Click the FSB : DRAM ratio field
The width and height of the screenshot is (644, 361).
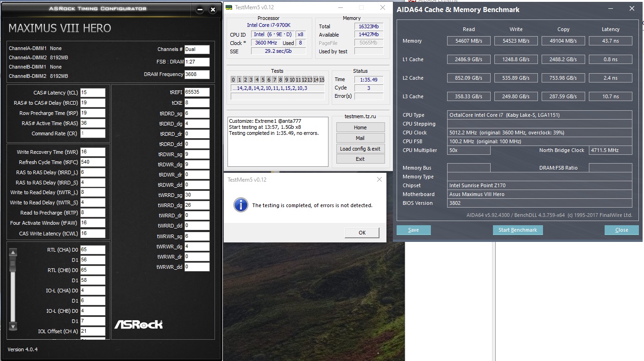(197, 62)
